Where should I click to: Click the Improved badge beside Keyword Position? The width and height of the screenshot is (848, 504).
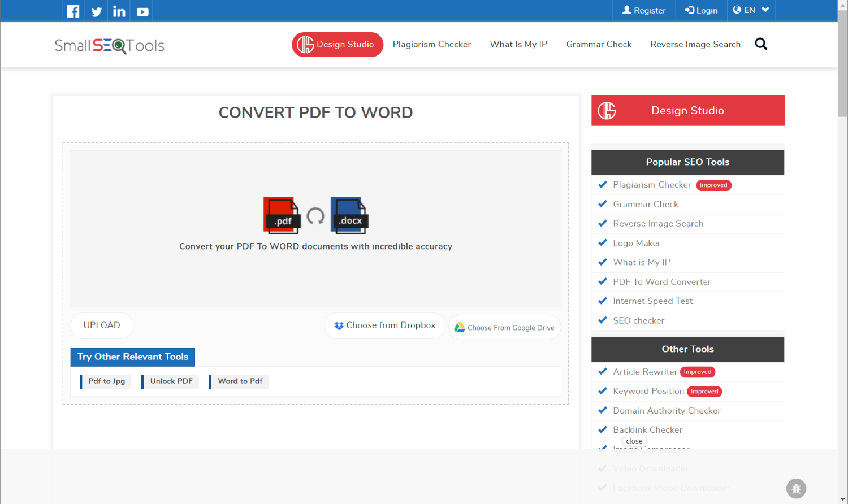704,392
